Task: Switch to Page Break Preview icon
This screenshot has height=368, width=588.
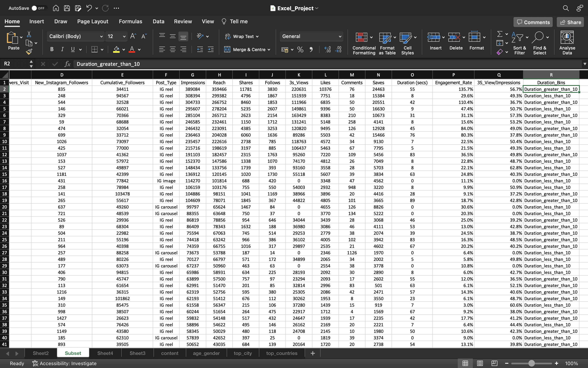Action: point(494,363)
